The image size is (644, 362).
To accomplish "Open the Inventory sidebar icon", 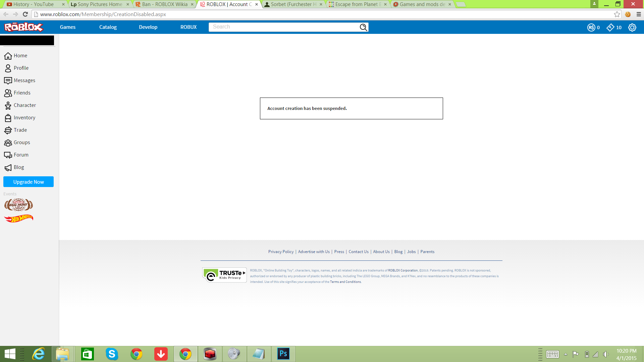I will (8, 118).
